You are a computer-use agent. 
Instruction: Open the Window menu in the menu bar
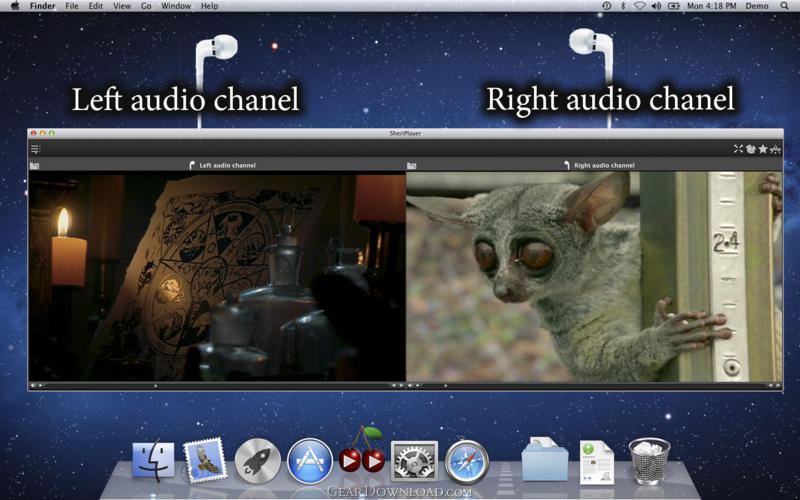(x=176, y=6)
